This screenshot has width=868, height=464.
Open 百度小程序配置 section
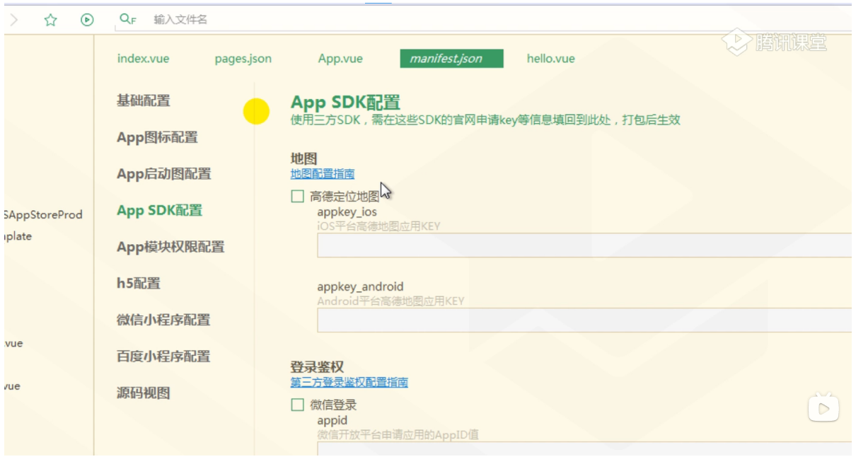[x=163, y=356]
